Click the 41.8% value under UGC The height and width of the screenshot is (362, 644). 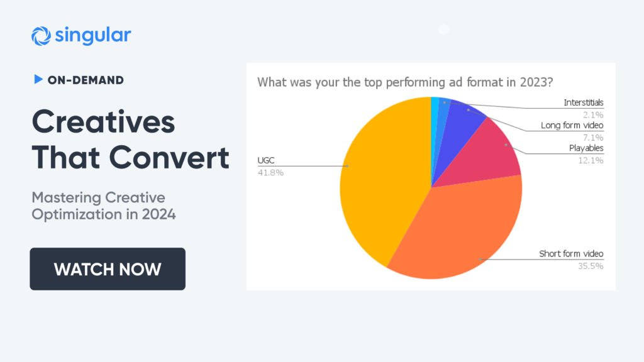(x=270, y=173)
